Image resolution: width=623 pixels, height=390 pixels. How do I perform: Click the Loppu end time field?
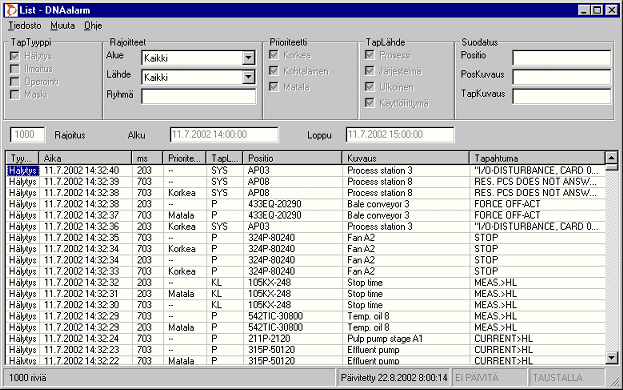coord(400,135)
